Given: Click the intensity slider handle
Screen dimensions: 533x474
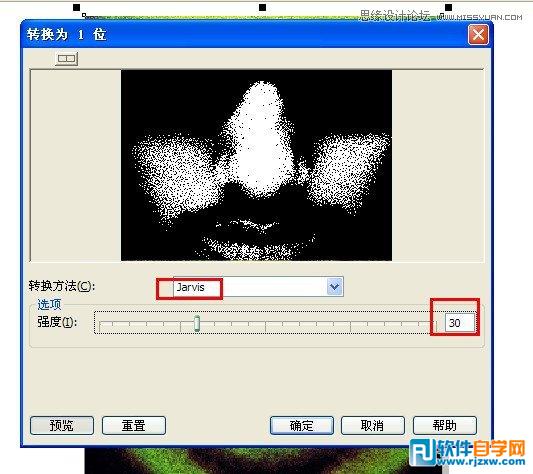Looking at the screenshot, I should [197, 323].
